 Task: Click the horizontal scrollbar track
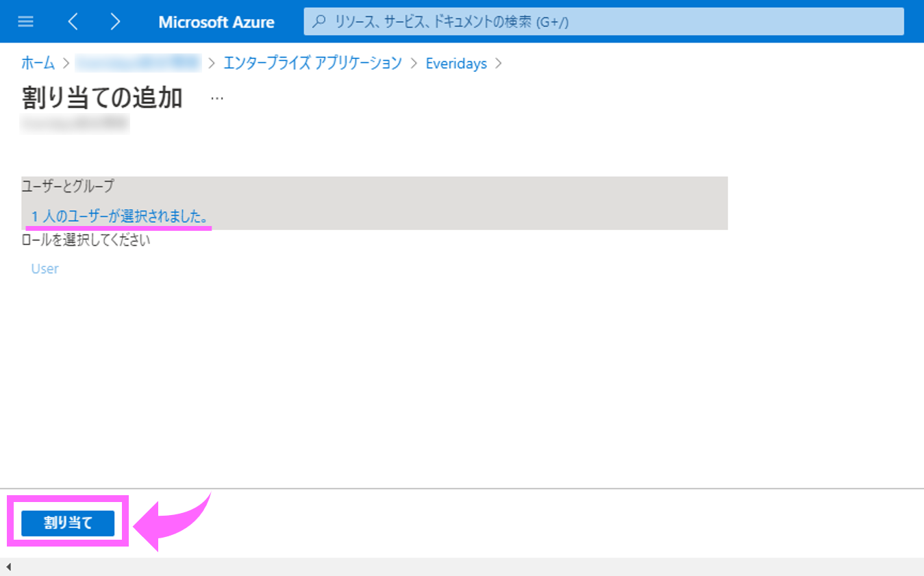coord(466,567)
